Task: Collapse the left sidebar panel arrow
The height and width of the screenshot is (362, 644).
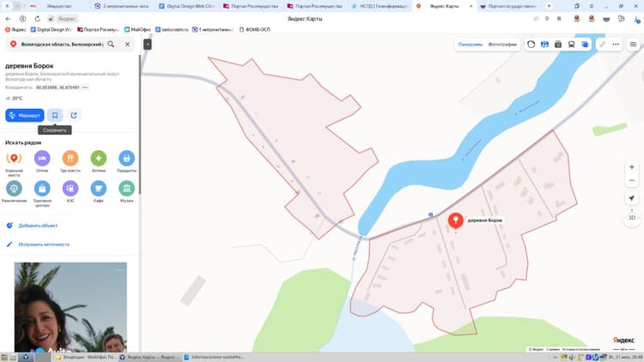Action: pos(148,44)
